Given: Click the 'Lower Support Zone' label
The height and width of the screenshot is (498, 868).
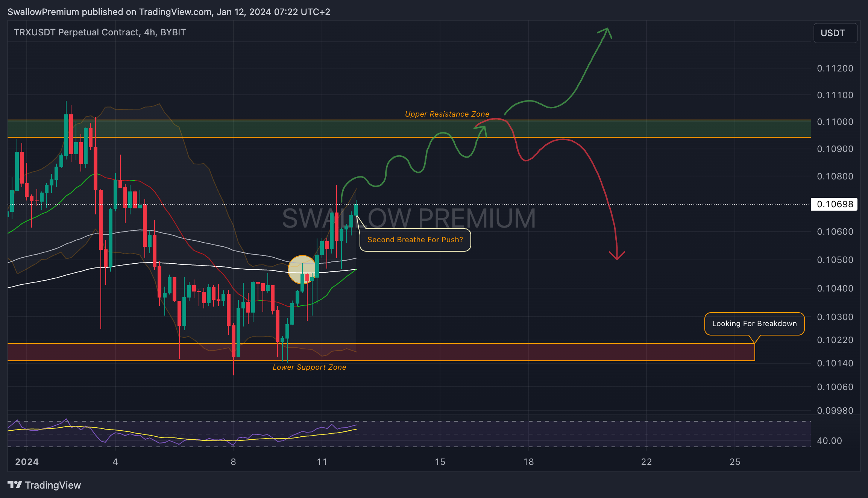Looking at the screenshot, I should tap(309, 367).
